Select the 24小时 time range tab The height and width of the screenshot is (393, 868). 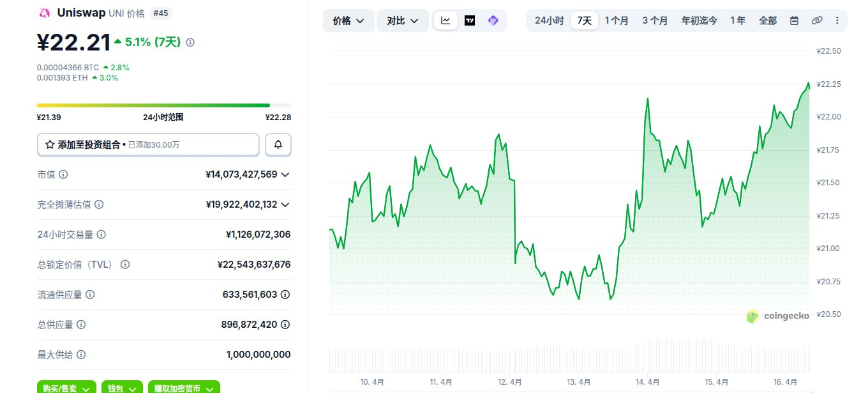tap(549, 20)
